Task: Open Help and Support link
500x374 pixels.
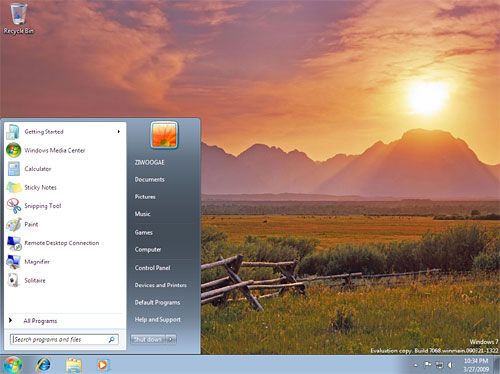Action: click(157, 319)
